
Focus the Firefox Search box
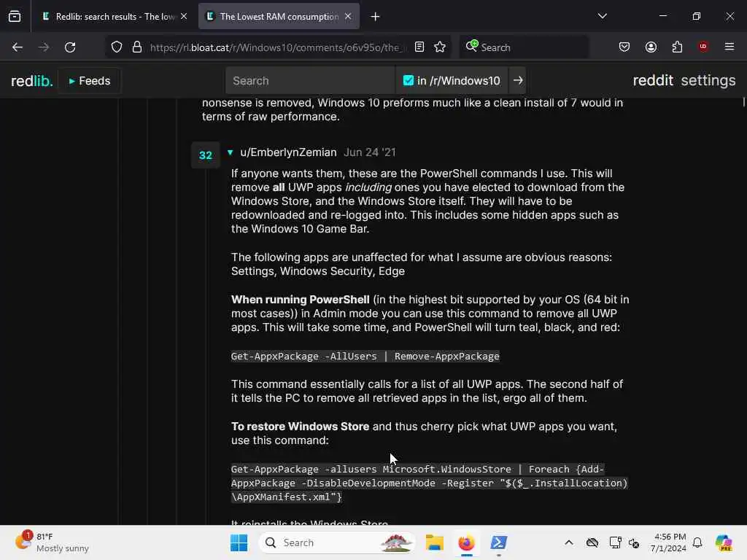point(524,47)
